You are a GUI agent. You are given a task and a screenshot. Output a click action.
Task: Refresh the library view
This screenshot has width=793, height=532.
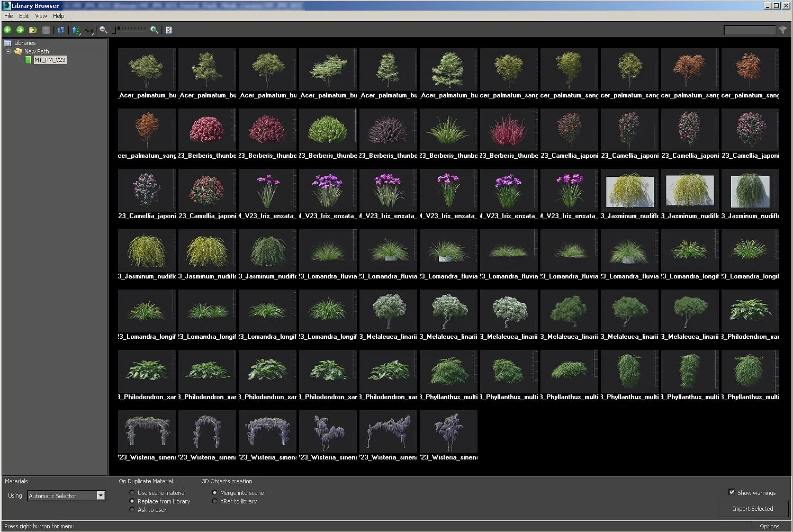coord(61,30)
